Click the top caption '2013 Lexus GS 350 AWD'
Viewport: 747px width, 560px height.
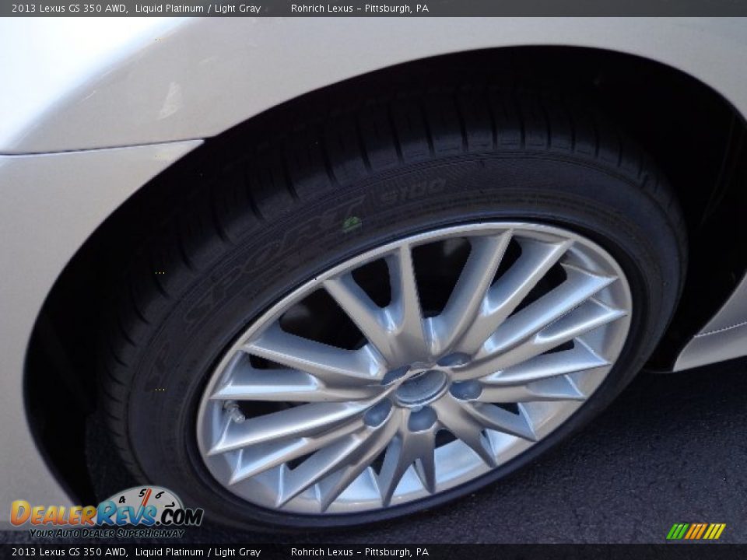tap(69, 8)
